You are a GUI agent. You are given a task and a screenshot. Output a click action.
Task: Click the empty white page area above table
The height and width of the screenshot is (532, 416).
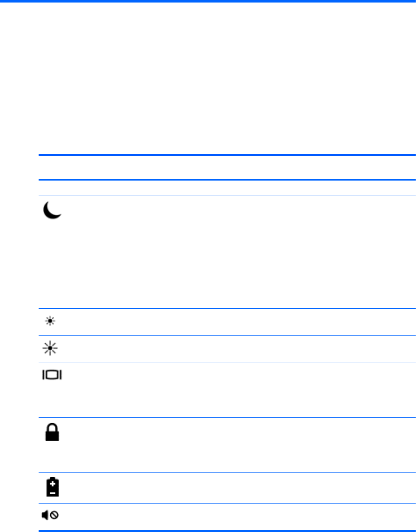click(x=208, y=78)
